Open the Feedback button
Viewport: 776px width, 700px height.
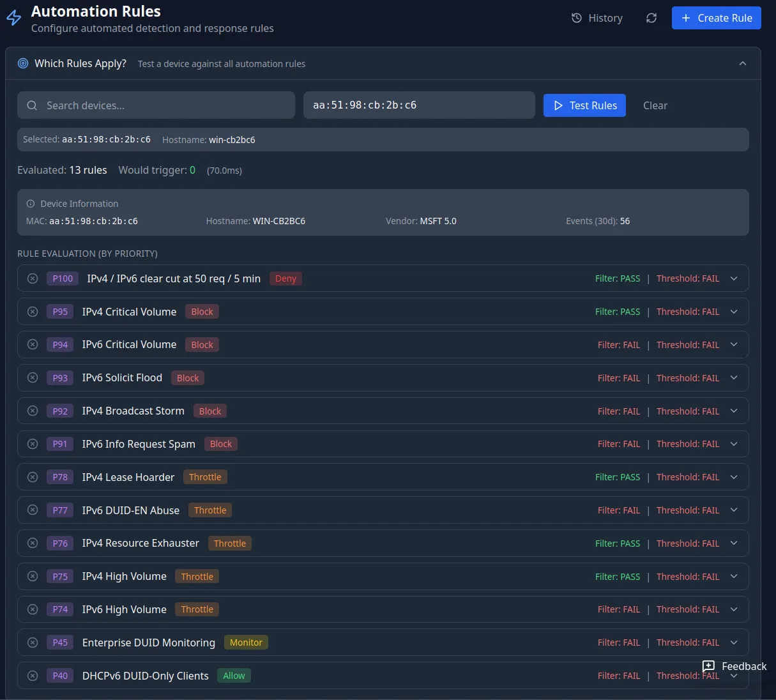coord(734,666)
